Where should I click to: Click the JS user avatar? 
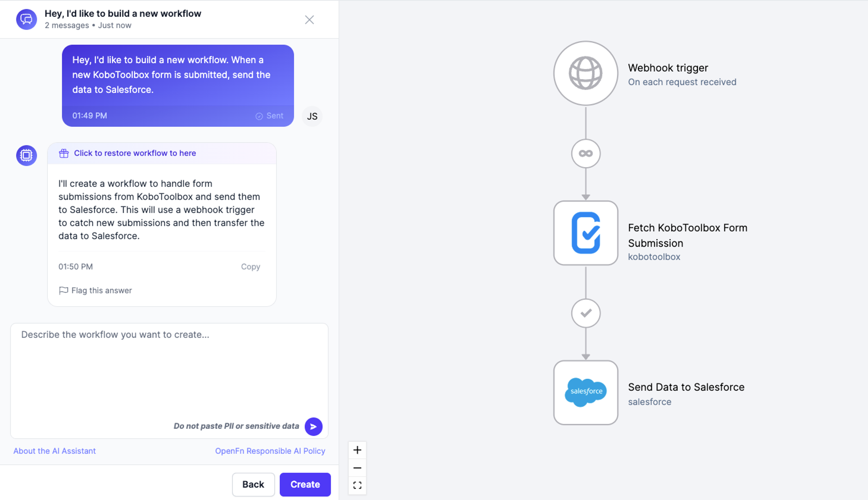coord(312,116)
